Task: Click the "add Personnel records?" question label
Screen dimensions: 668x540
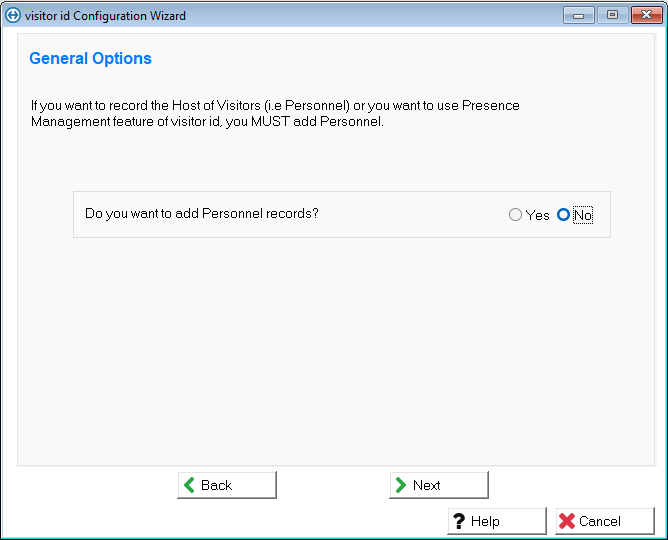Action: 202,213
